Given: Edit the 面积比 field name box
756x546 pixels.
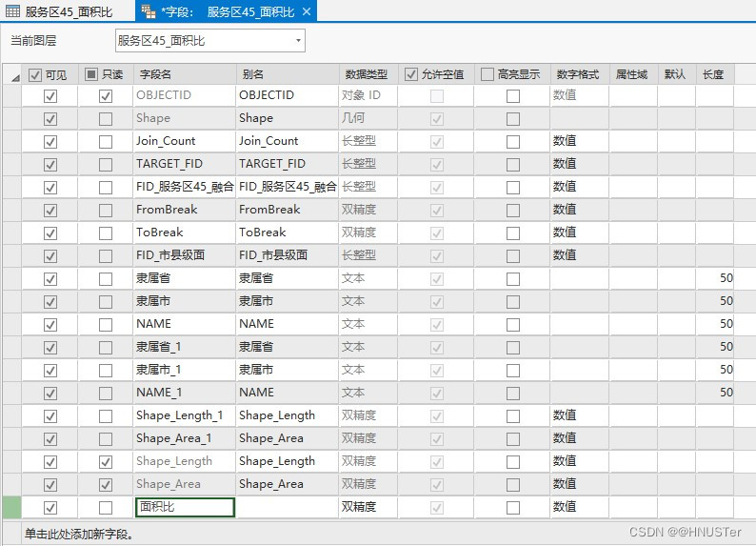Looking at the screenshot, I should tap(185, 507).
